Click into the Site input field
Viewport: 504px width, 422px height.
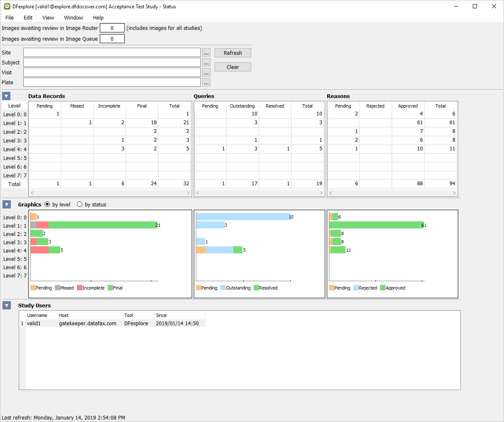[112, 53]
